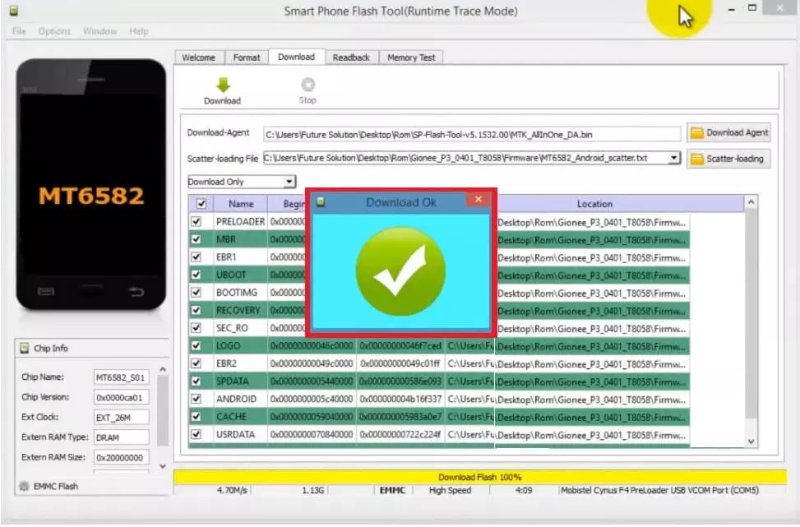Click Chip Info panel scroll-down arrow
Screen dimensions: 800x527
(x=163, y=466)
